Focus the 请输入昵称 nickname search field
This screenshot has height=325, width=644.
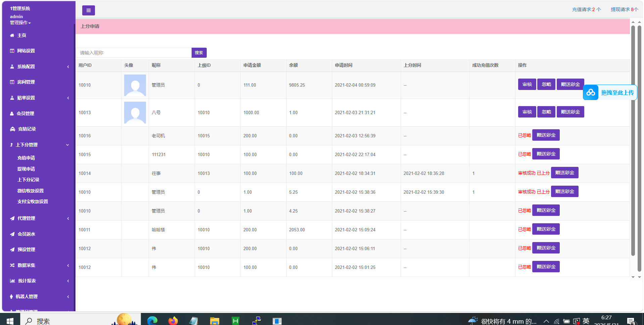click(x=134, y=53)
